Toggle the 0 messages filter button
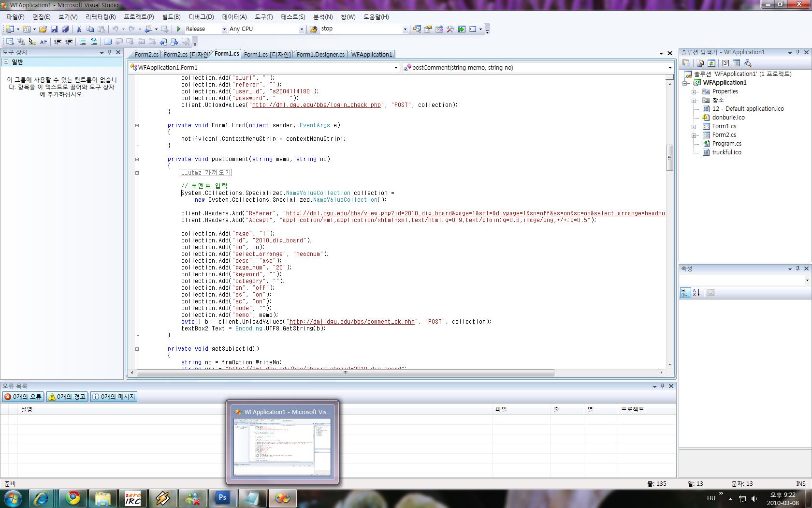812x508 pixels. pyautogui.click(x=114, y=397)
